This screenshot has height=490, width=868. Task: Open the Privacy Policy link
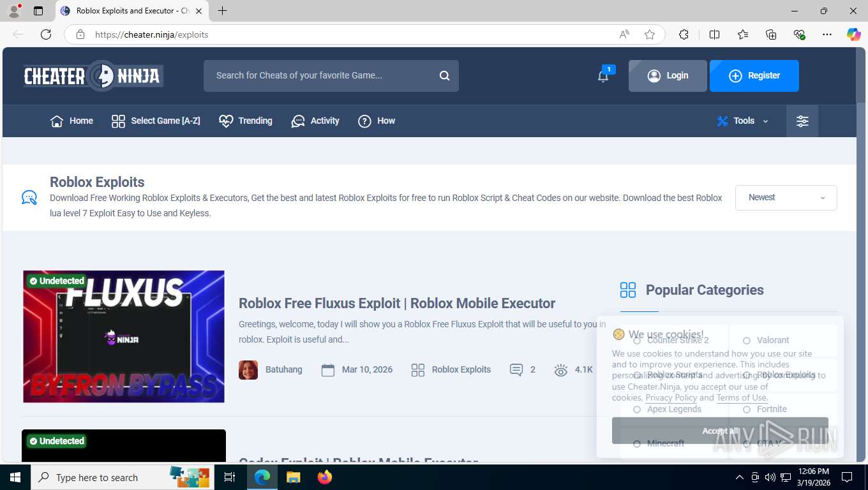pyautogui.click(x=671, y=397)
